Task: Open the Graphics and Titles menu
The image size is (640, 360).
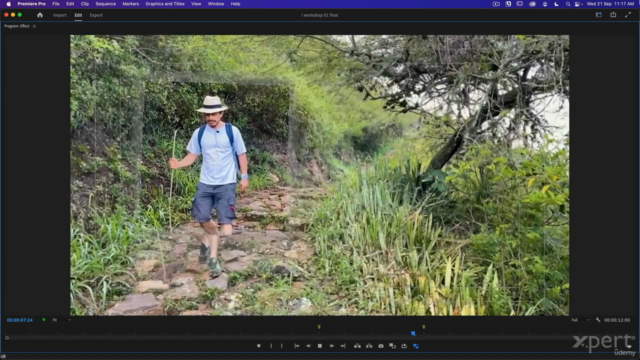Action: click(x=165, y=4)
